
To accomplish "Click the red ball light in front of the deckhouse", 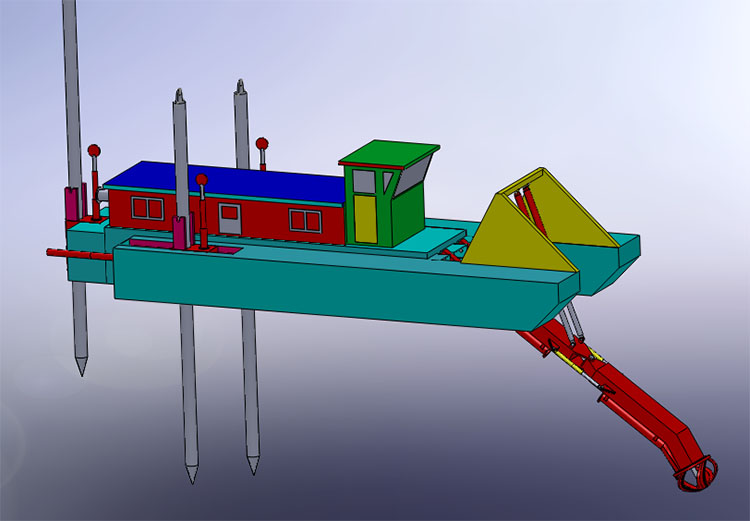I will tap(202, 181).
